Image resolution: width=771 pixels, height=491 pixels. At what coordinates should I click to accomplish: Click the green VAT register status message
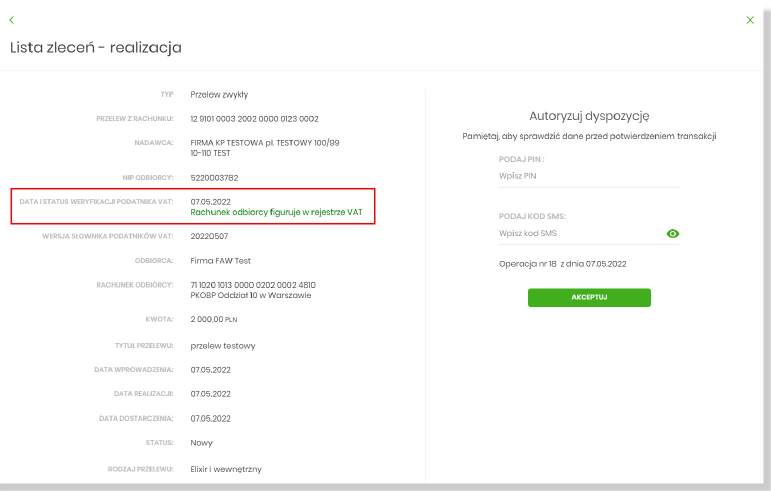pos(275,212)
